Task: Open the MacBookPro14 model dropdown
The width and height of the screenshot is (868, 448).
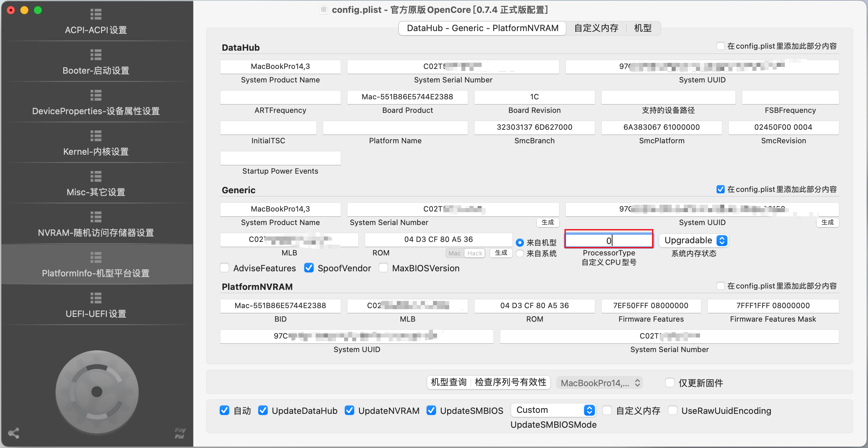Action: tap(600, 383)
